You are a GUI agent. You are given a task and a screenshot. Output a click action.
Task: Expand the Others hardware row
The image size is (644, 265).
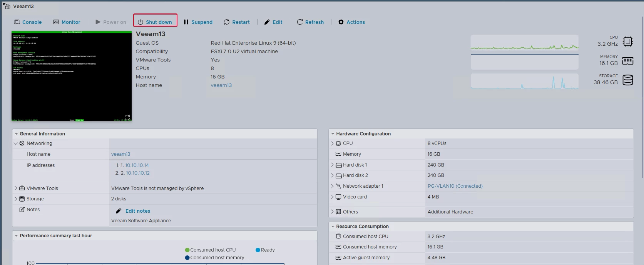pos(332,212)
